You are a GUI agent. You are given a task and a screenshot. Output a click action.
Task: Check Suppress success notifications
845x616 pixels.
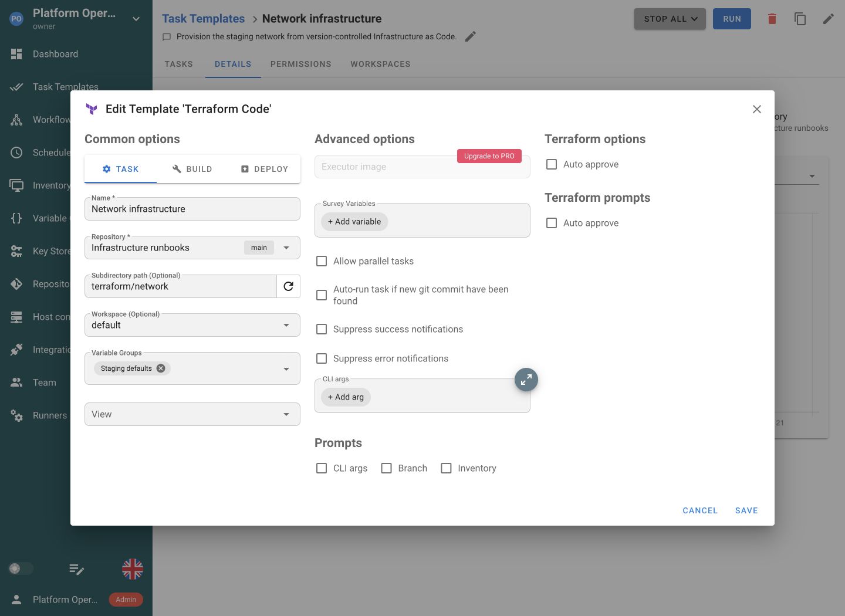click(322, 329)
